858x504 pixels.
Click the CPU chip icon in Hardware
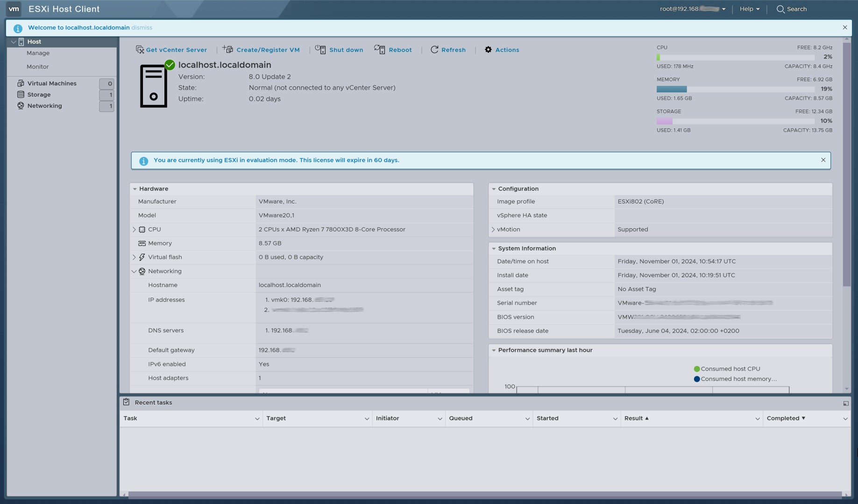pos(142,230)
